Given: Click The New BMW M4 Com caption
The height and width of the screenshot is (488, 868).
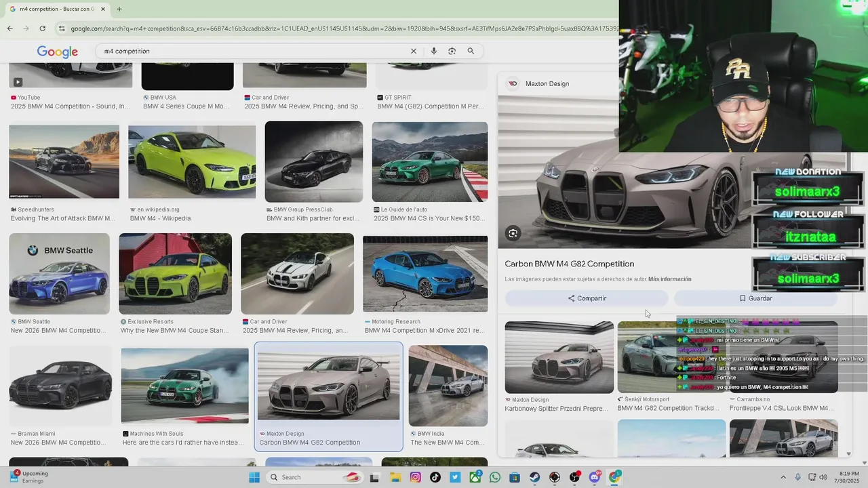Looking at the screenshot, I should [446, 443].
